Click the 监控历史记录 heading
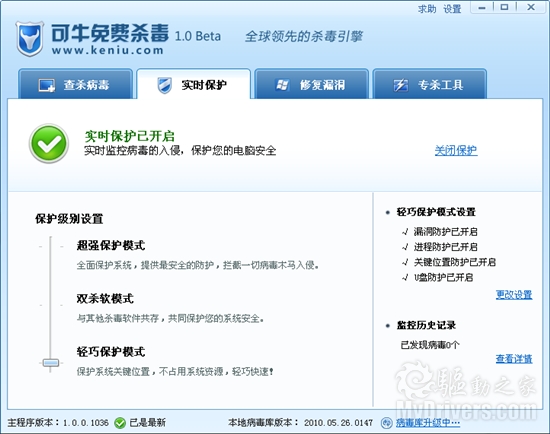Screen dimensions: 550x434 426,325
